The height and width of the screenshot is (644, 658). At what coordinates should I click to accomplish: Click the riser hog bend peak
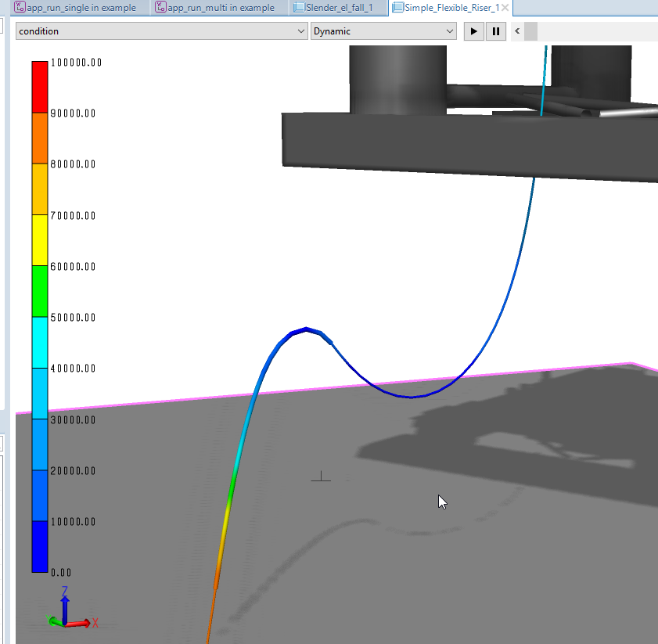(x=306, y=329)
